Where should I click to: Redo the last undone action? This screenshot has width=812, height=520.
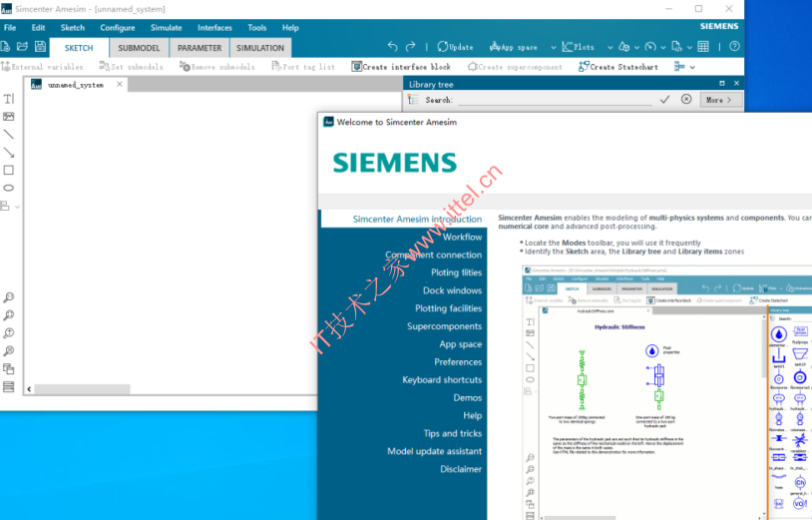tap(411, 47)
